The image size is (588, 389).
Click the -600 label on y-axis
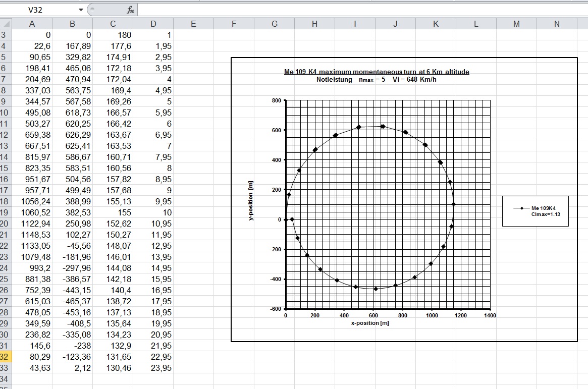[275, 309]
